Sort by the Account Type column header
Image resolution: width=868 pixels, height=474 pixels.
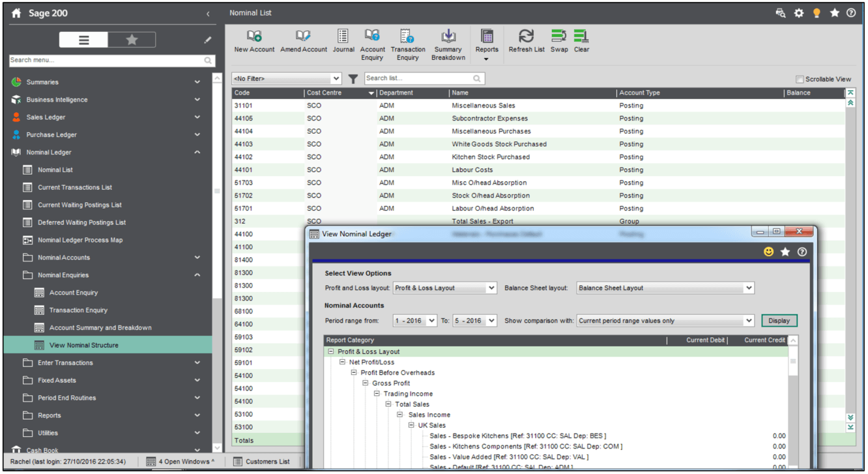699,93
